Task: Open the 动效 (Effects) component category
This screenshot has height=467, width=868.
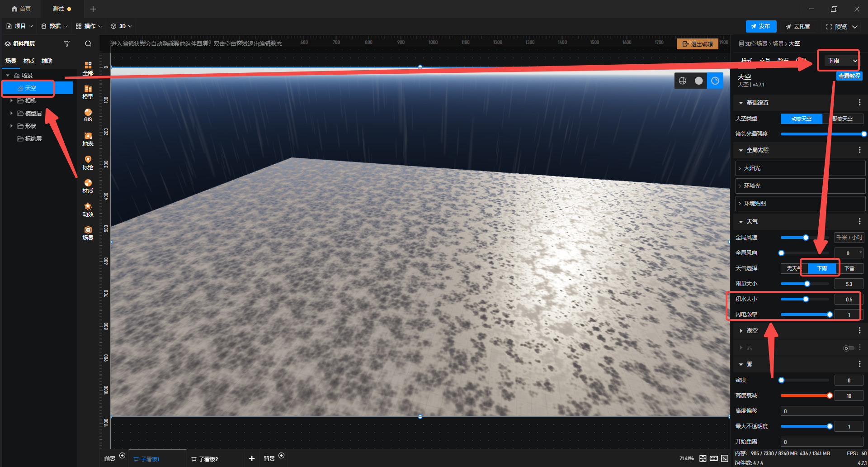Action: click(x=88, y=210)
